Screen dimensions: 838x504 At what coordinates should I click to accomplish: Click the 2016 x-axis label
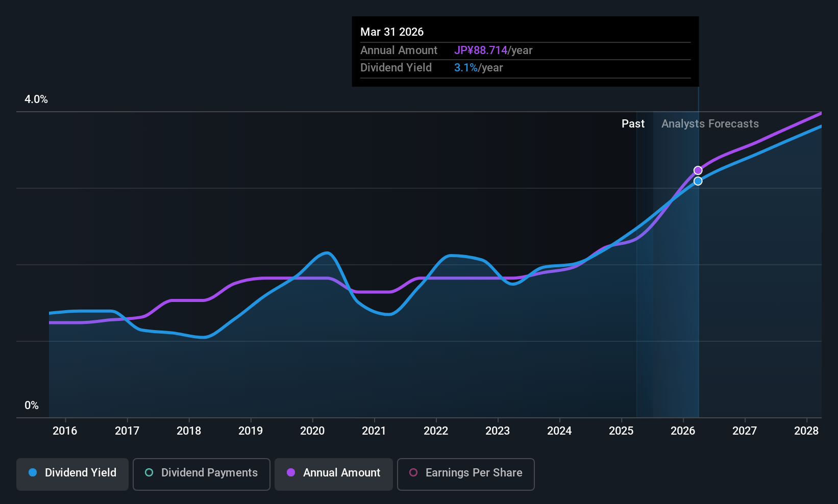click(x=65, y=431)
